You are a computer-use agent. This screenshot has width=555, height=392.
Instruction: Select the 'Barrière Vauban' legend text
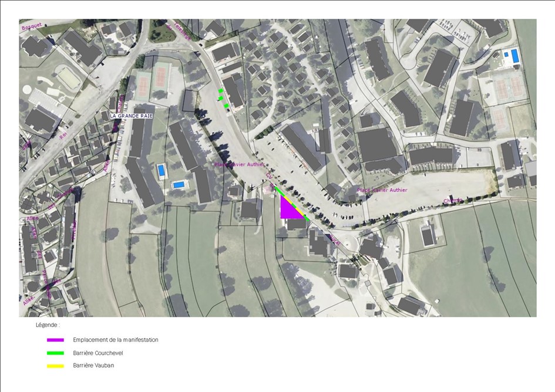(x=93, y=366)
